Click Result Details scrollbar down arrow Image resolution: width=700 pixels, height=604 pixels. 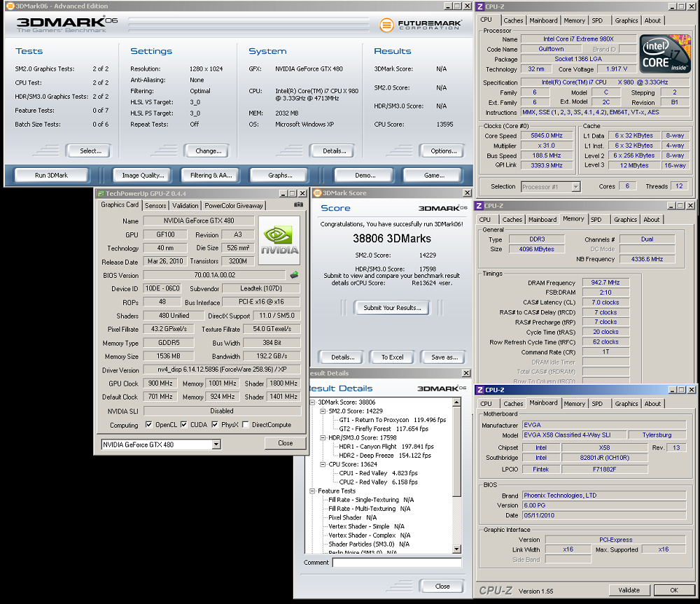coord(456,549)
